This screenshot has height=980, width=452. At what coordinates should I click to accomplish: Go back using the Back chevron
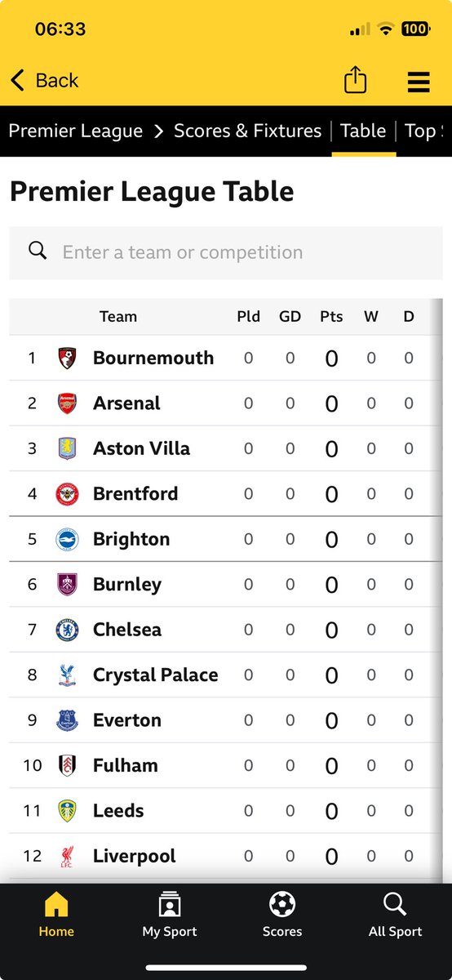pyautogui.click(x=17, y=80)
